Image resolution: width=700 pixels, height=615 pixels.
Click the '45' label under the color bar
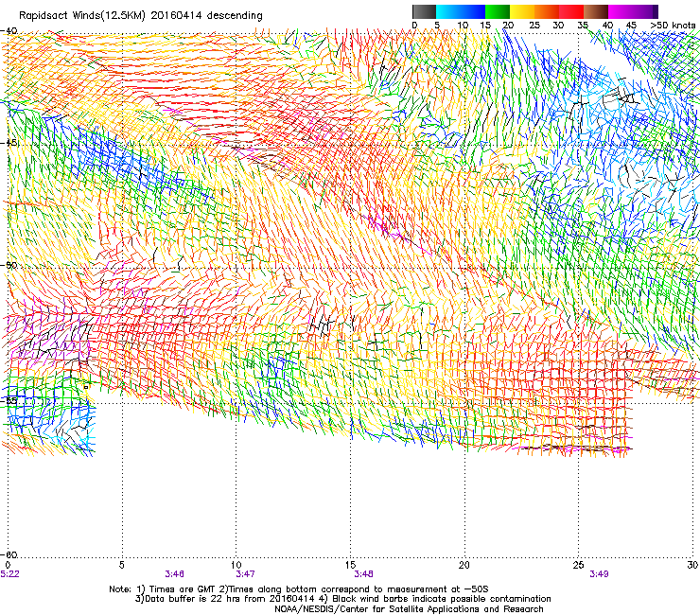(x=631, y=26)
